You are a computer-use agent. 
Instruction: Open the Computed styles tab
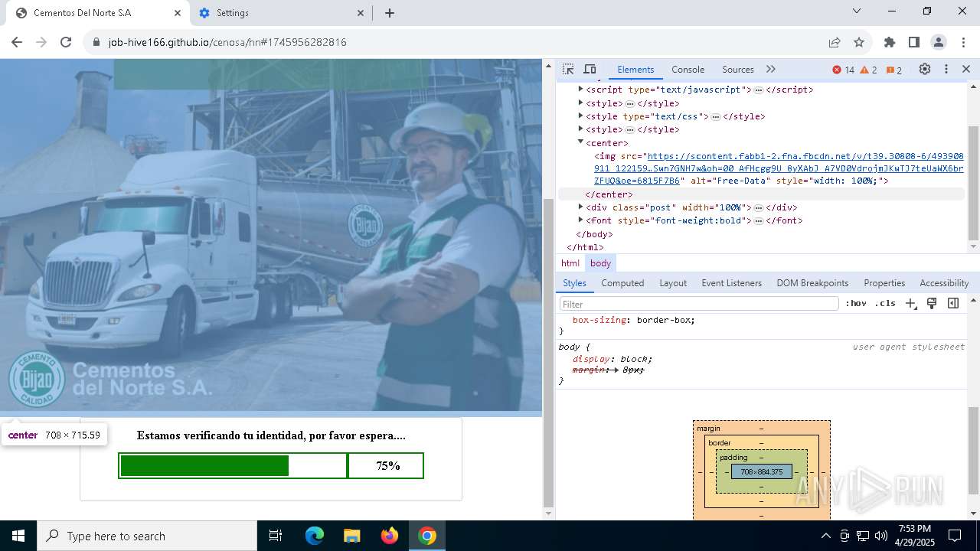click(x=622, y=282)
